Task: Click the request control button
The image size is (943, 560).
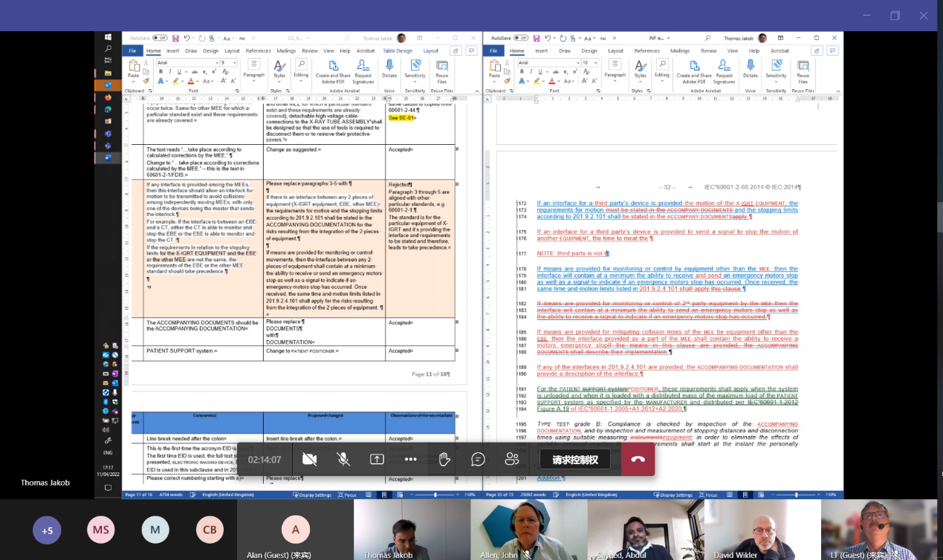Action: click(x=575, y=459)
